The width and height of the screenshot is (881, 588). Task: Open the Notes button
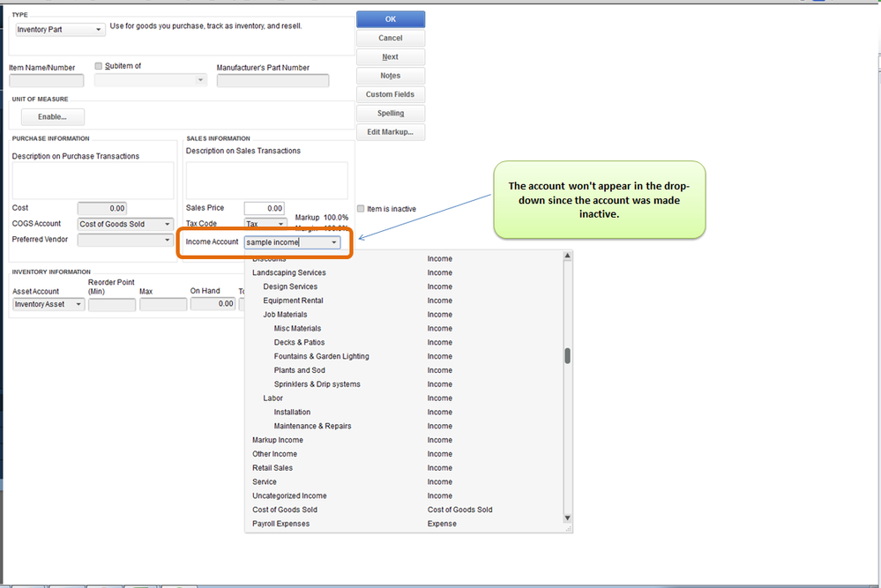pyautogui.click(x=391, y=76)
